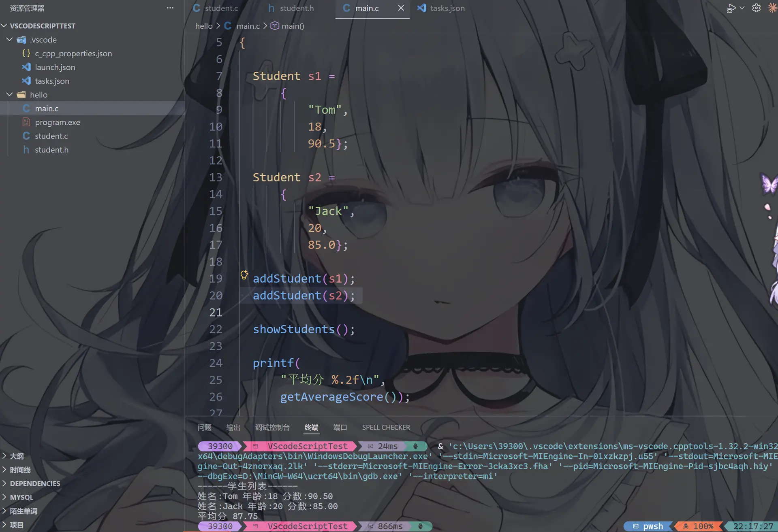
Task: Select the main.c editor tab
Action: coord(367,8)
